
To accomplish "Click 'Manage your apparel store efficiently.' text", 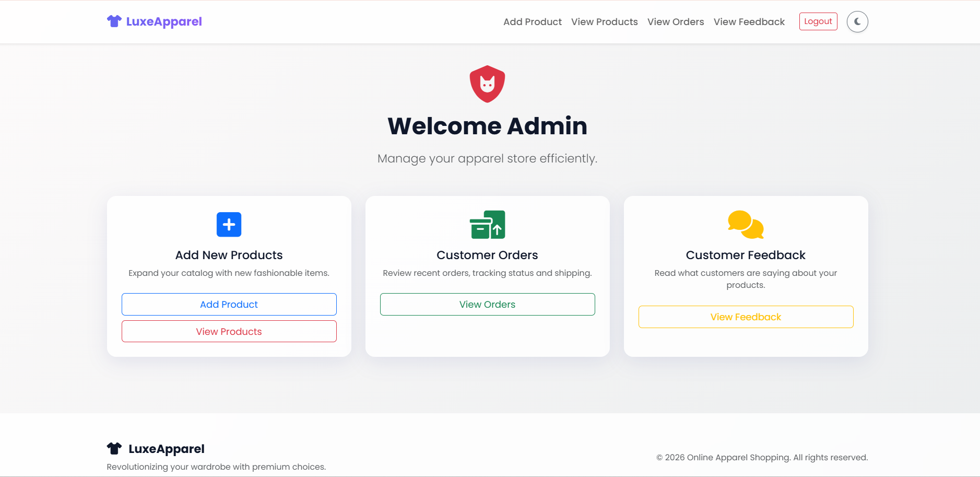I will coord(488,158).
